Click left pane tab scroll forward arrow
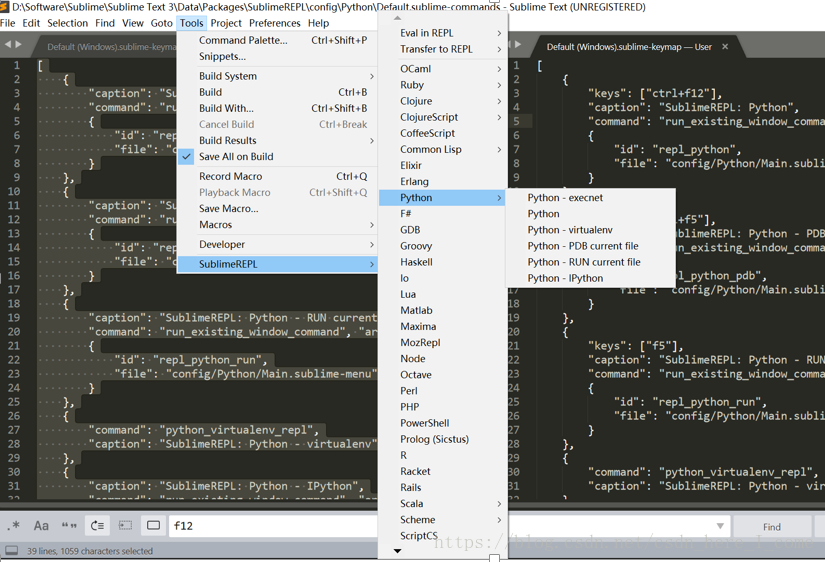This screenshot has height=562, width=825. click(19, 45)
